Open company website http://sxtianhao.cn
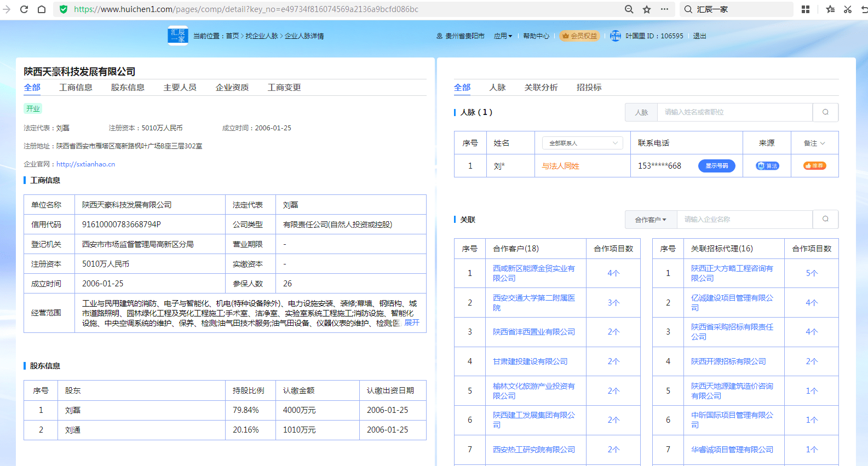This screenshot has width=868, height=466. pos(85,164)
